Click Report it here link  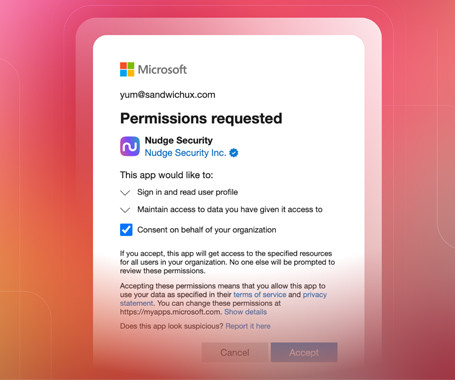(248, 326)
